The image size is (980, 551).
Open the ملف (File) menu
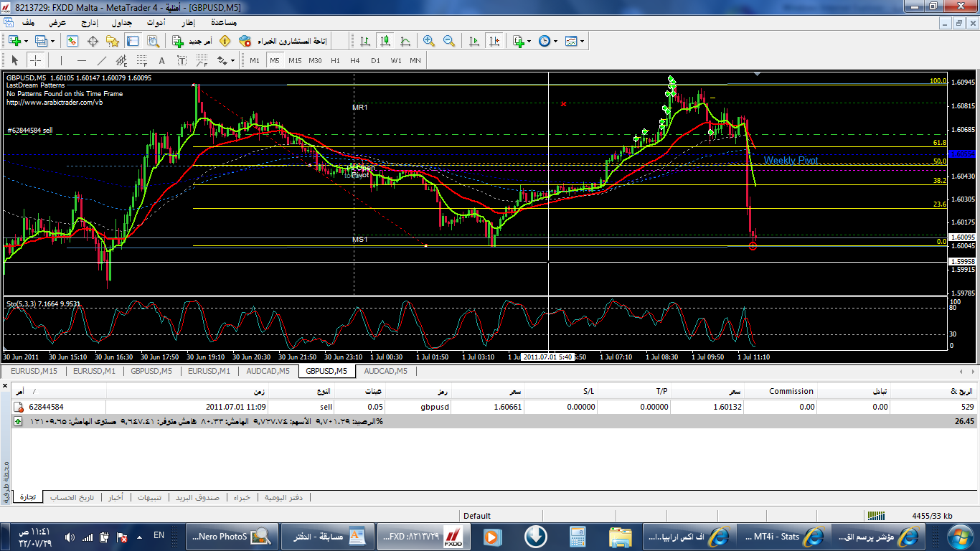[x=29, y=22]
